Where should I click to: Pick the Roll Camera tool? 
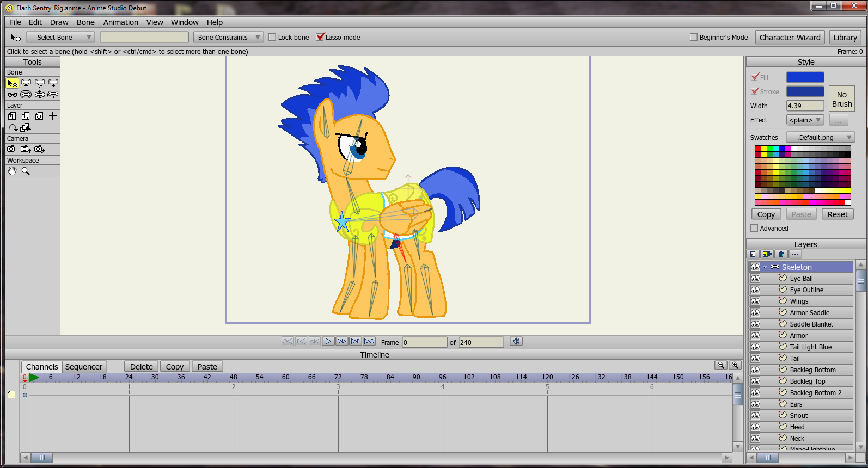pyautogui.click(x=39, y=149)
